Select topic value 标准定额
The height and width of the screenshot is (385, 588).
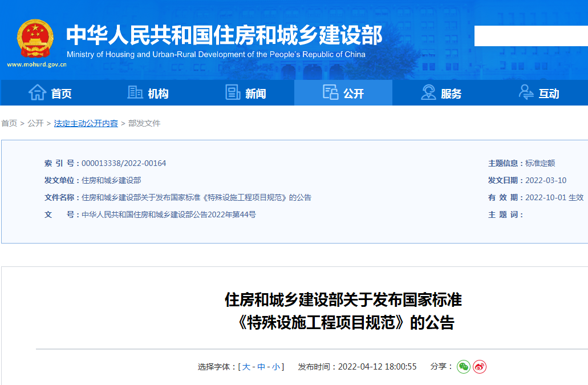coord(540,163)
